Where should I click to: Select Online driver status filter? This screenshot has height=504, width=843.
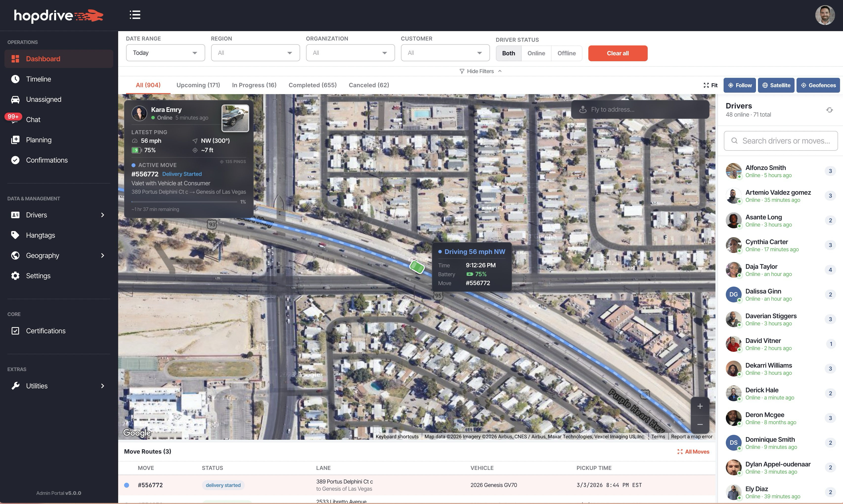point(536,53)
